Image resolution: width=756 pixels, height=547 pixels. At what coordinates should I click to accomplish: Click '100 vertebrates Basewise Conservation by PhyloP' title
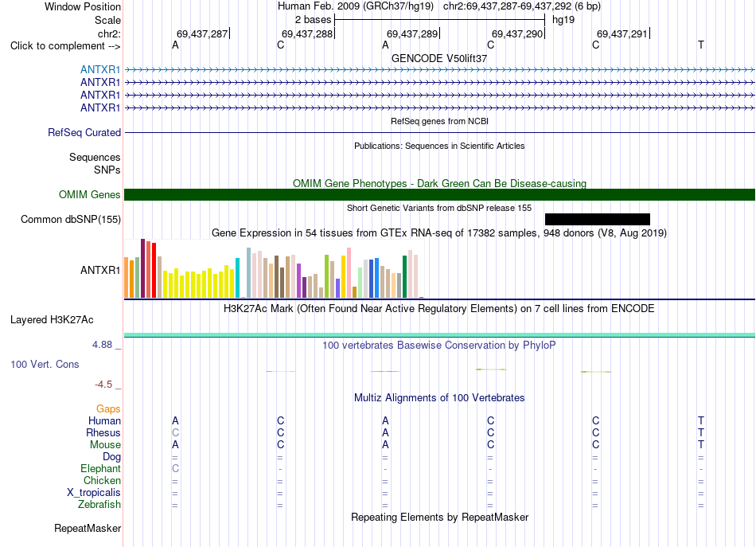(x=439, y=345)
